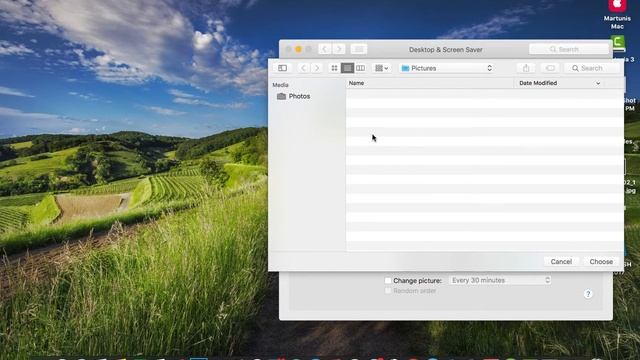The image size is (640, 360).
Task: Click the Cancel button
Action: [561, 262]
